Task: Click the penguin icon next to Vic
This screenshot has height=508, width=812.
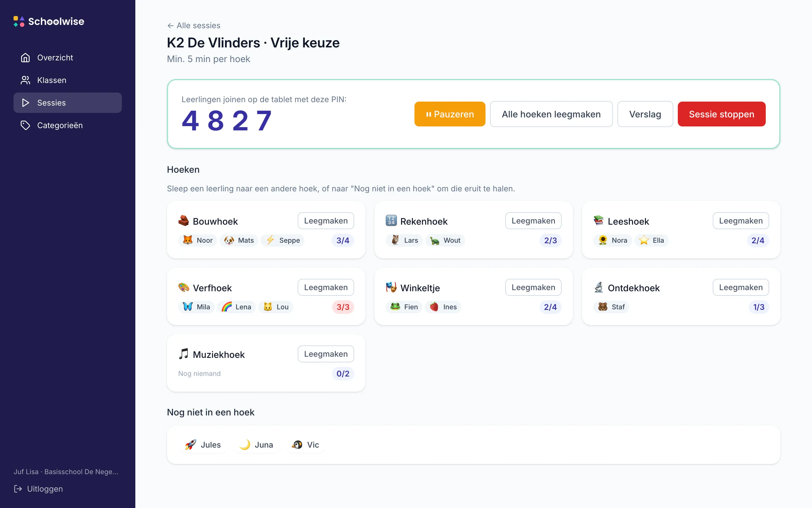Action: pyautogui.click(x=297, y=444)
